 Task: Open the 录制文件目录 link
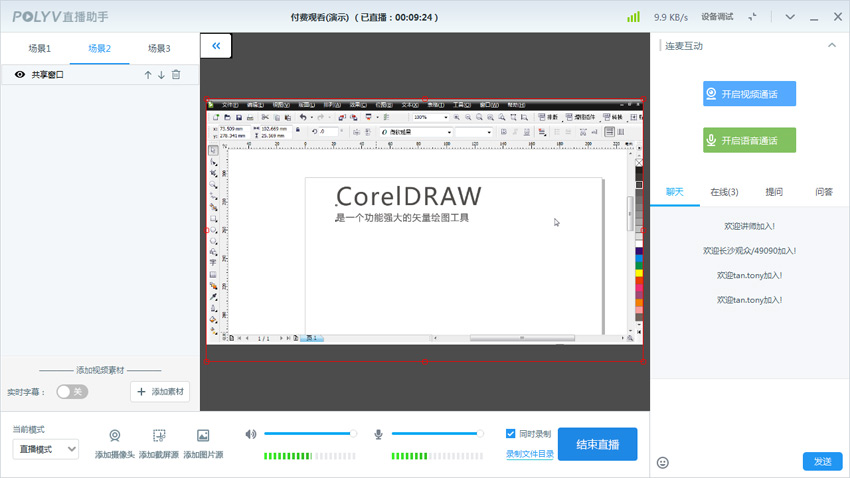pos(529,454)
